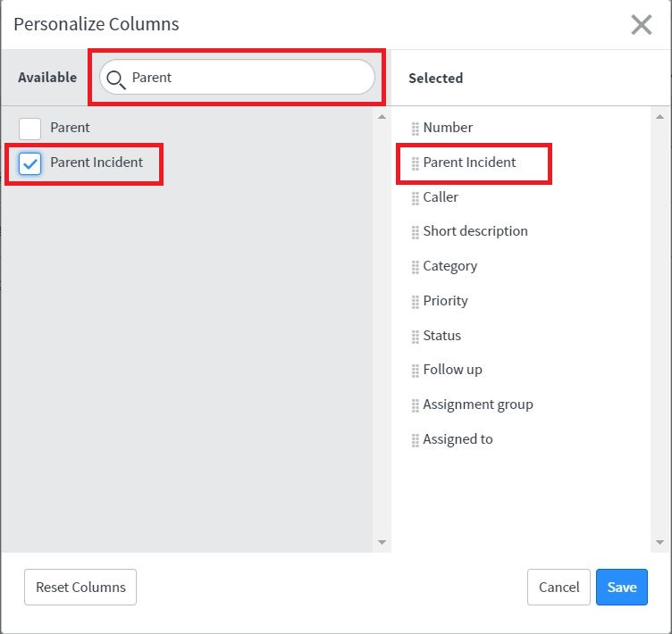Click down arrow of Selected list scrollbar

[660, 542]
